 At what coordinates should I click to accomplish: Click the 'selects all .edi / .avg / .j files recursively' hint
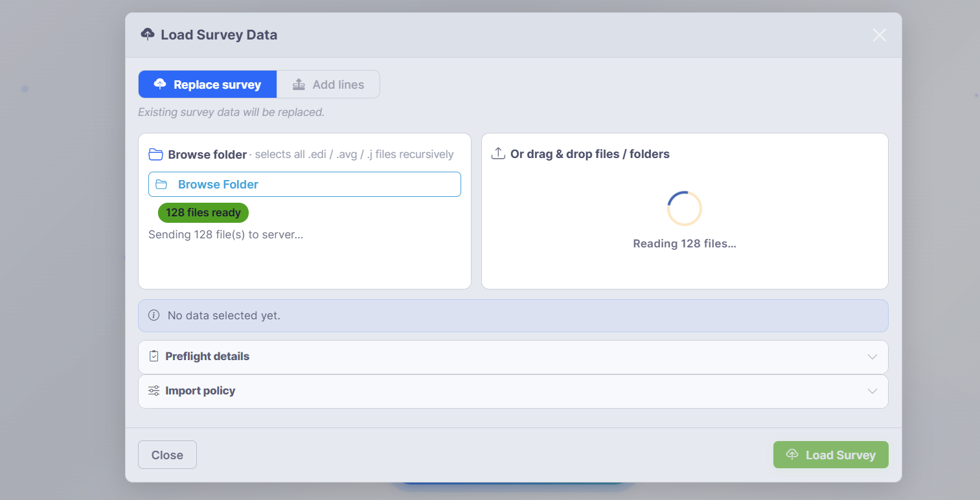click(354, 155)
